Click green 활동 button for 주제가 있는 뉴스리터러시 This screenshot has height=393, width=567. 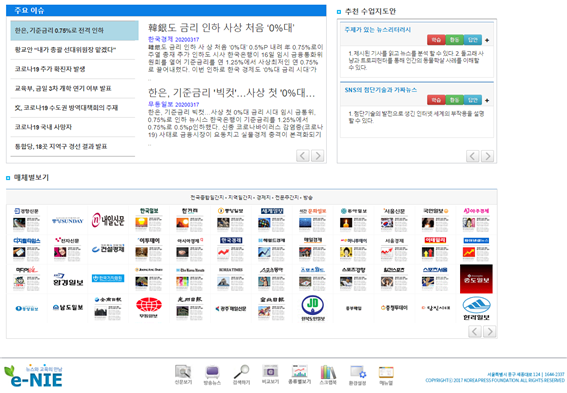coord(454,40)
